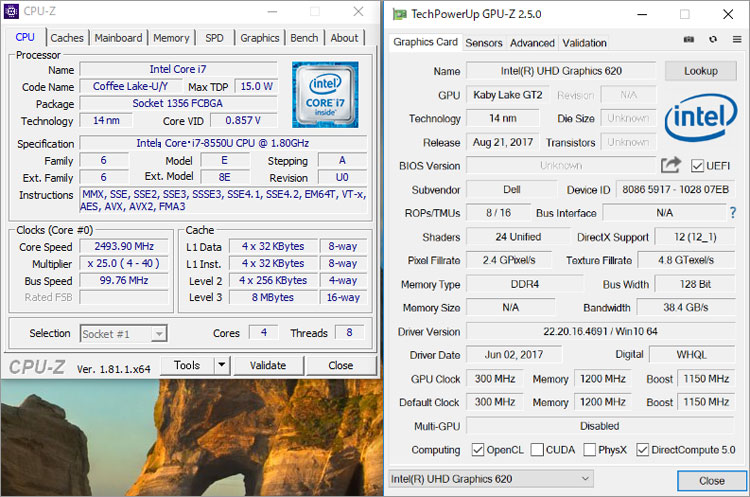Click the Driver Date value Jun 02, 2017
This screenshot has height=497, width=750.
coord(514,354)
